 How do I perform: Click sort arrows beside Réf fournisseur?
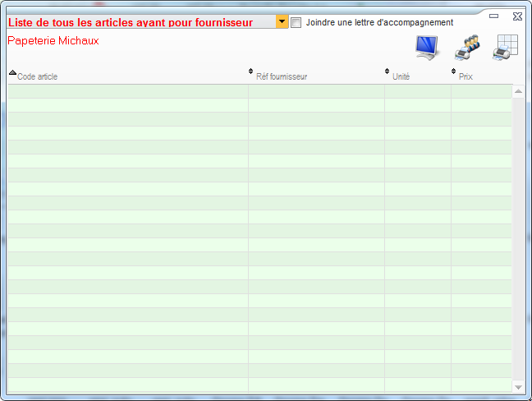point(251,72)
